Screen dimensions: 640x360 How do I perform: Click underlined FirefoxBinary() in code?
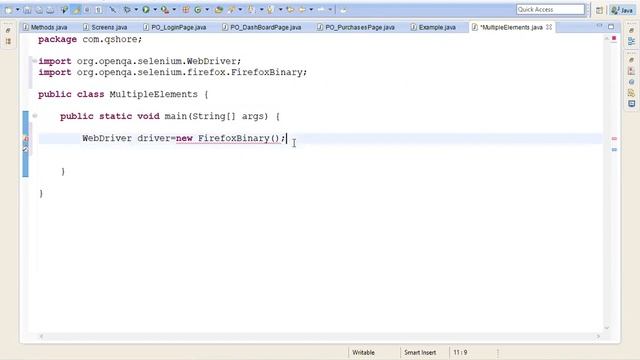[x=238, y=138]
